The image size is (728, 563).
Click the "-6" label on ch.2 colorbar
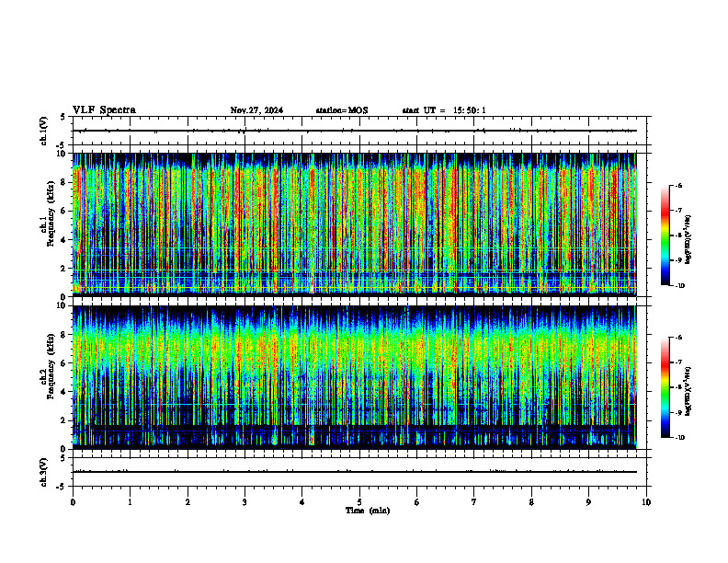pyautogui.click(x=678, y=338)
